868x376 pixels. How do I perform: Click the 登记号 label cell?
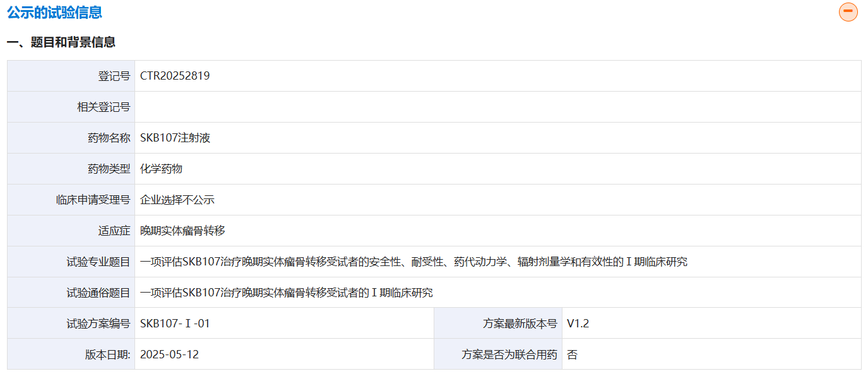(x=71, y=76)
